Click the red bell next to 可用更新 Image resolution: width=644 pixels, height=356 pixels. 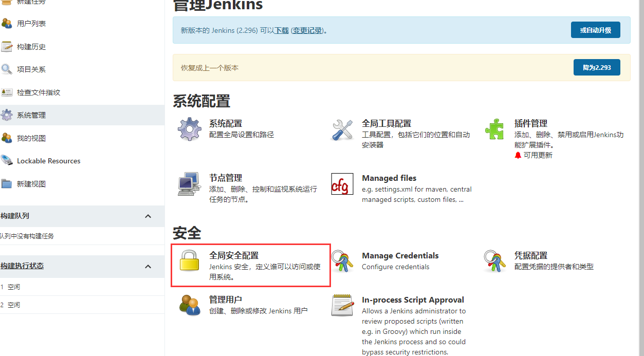[518, 155]
